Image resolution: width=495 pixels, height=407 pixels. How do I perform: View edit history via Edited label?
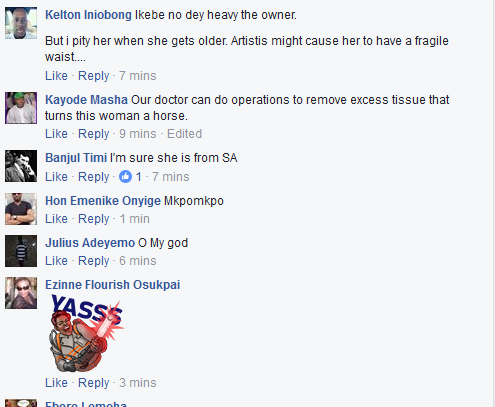tap(184, 134)
